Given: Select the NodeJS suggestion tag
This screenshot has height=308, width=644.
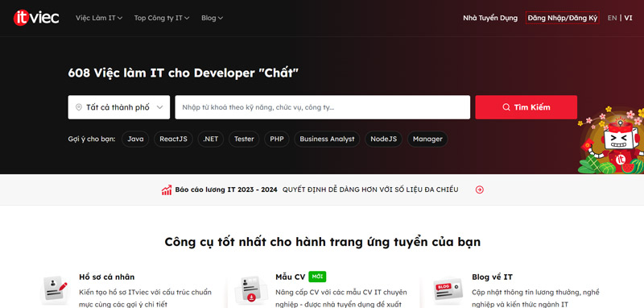Looking at the screenshot, I should (x=384, y=139).
